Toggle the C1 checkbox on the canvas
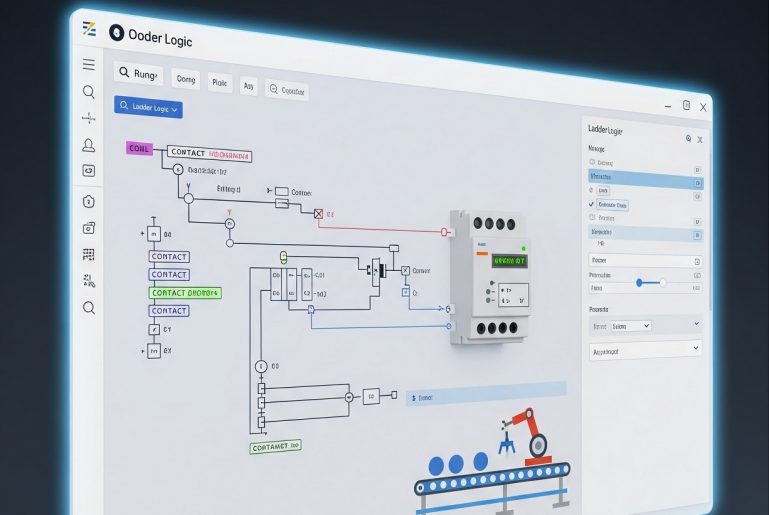 tap(154, 330)
